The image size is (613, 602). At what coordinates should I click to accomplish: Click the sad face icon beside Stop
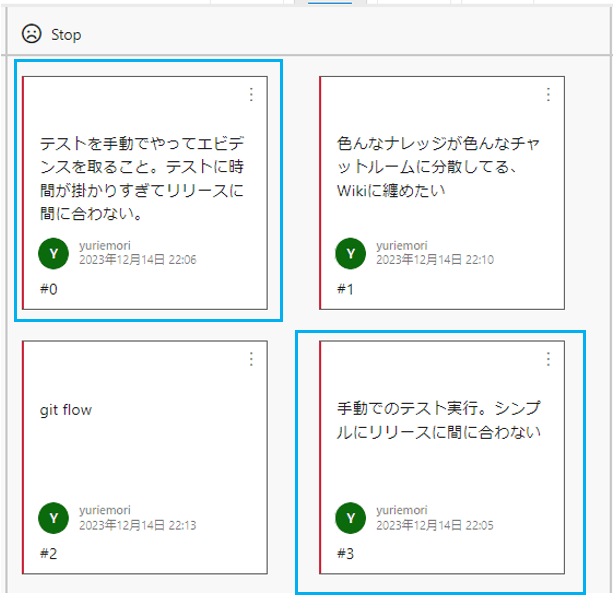click(31, 34)
